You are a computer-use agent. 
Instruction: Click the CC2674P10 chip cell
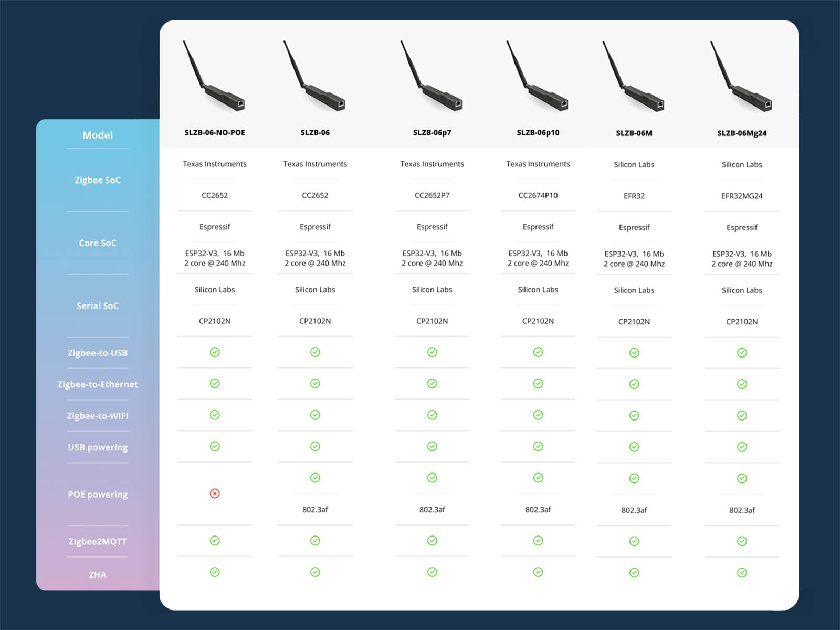(538, 195)
